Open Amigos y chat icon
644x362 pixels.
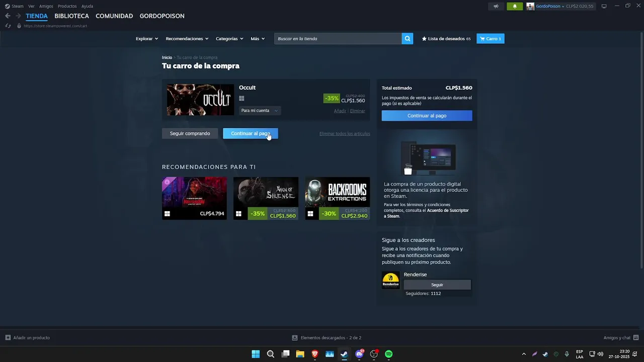pyautogui.click(x=636, y=337)
